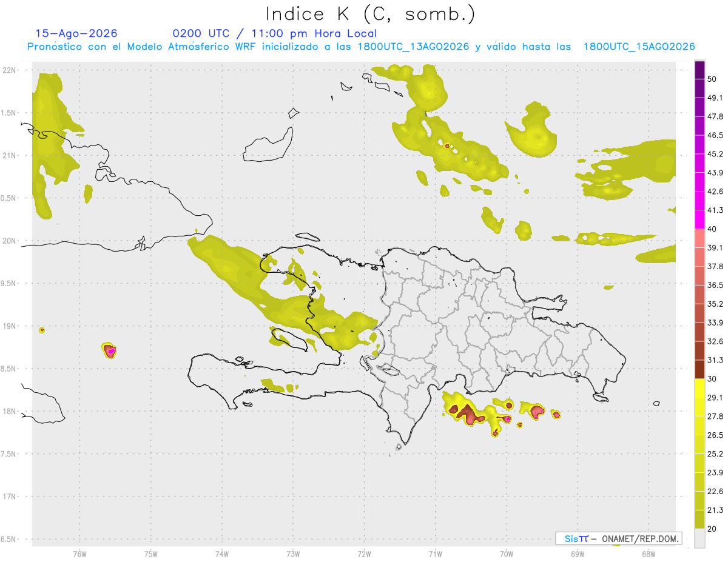Pick the magenta swatch between 40 and 41.3
Viewport: 728px width, 562px height.
(x=699, y=219)
